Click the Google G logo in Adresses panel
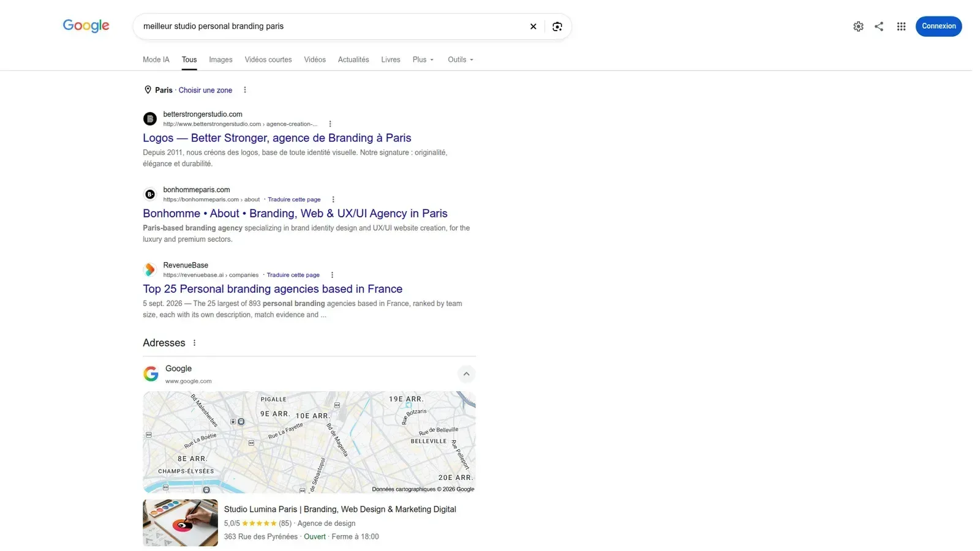This screenshot has width=980, height=551. pyautogui.click(x=151, y=373)
